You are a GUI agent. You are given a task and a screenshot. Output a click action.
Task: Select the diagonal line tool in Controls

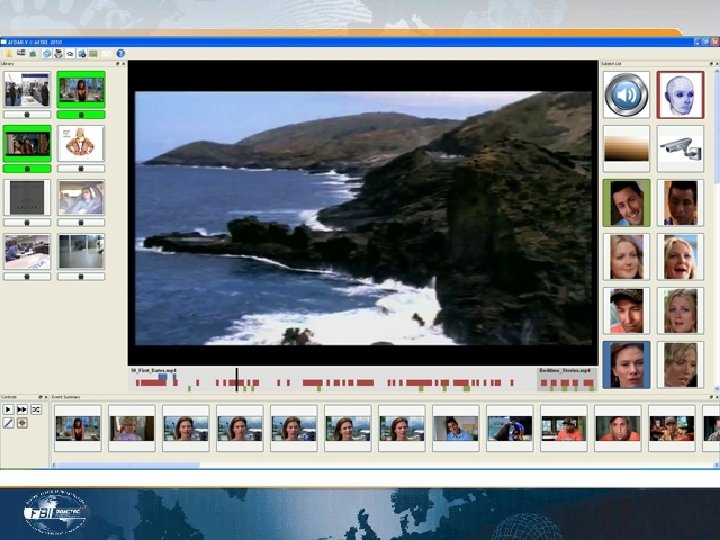[x=8, y=423]
